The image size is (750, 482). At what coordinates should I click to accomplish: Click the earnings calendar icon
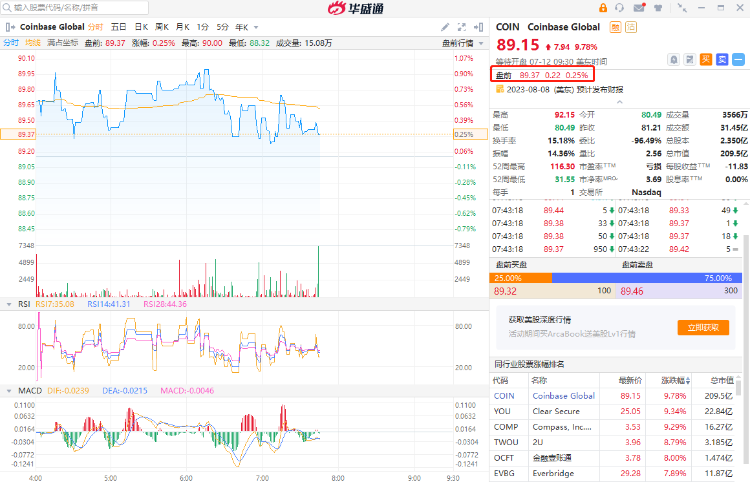[500, 89]
